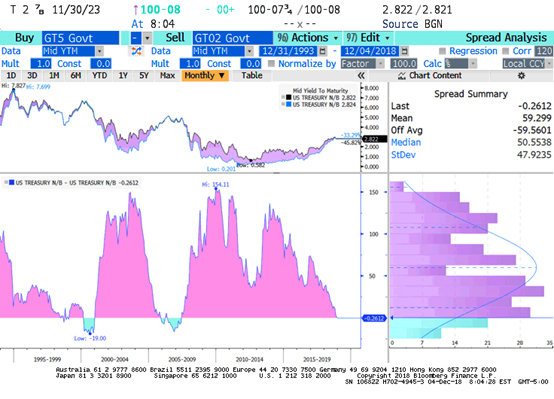Screen dimensions: 554x399
Task: Click the Spread Analysis title
Action: 506,38
